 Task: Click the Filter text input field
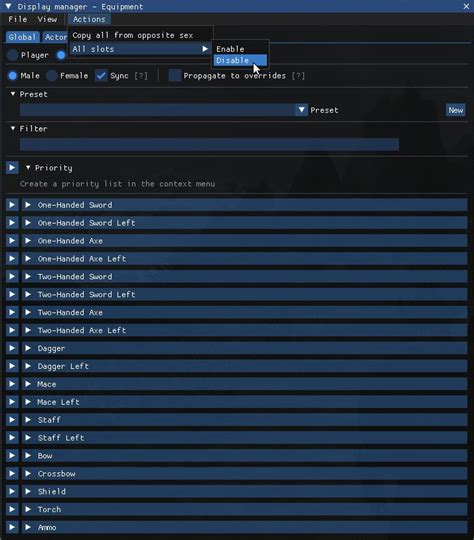click(x=209, y=145)
